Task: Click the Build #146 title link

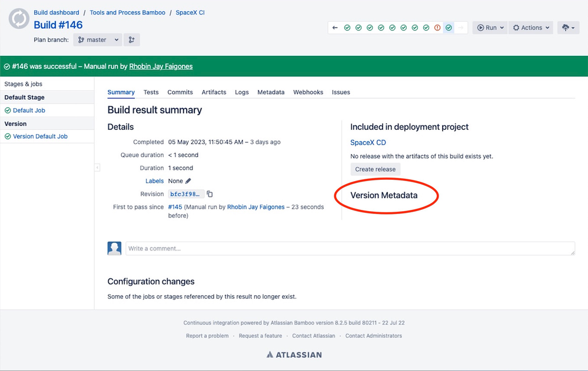Action: pos(58,25)
